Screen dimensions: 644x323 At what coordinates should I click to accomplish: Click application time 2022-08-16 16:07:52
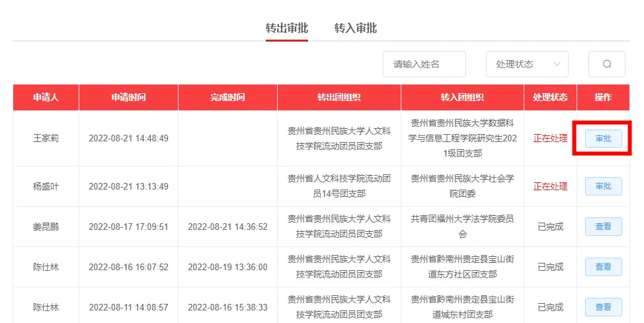pos(128,267)
